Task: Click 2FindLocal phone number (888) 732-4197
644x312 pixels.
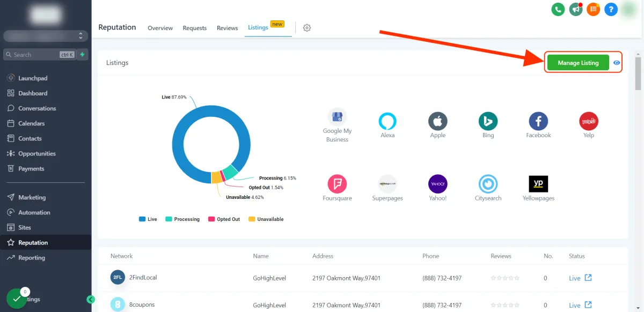Action: (x=442, y=278)
